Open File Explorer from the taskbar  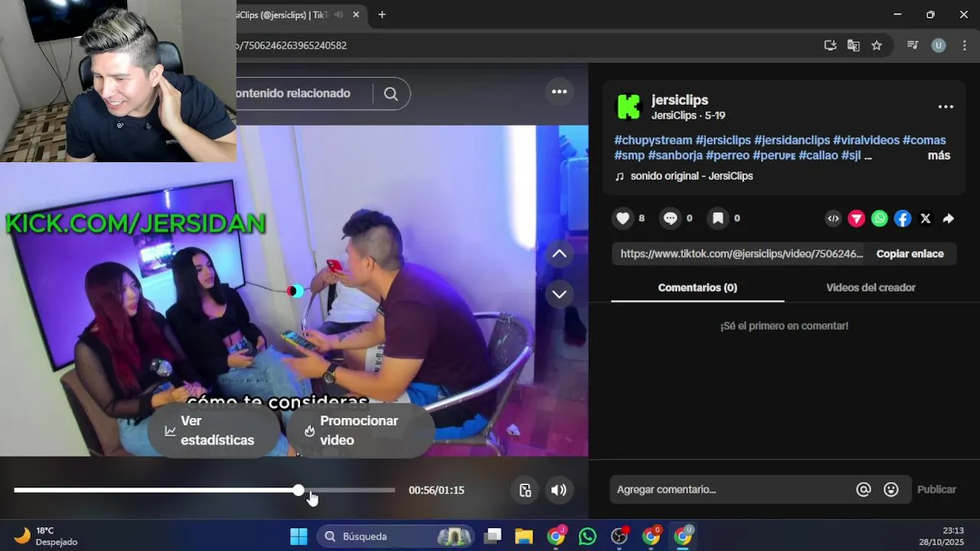click(x=524, y=536)
